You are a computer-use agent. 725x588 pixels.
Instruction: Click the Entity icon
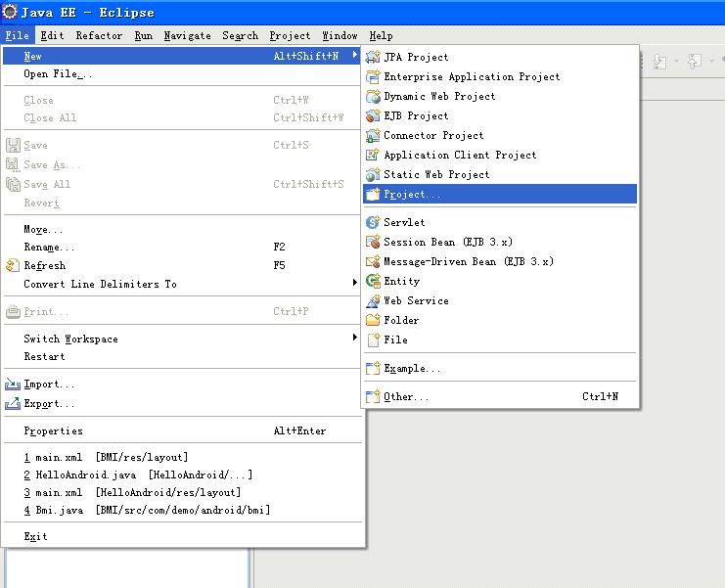tap(373, 281)
